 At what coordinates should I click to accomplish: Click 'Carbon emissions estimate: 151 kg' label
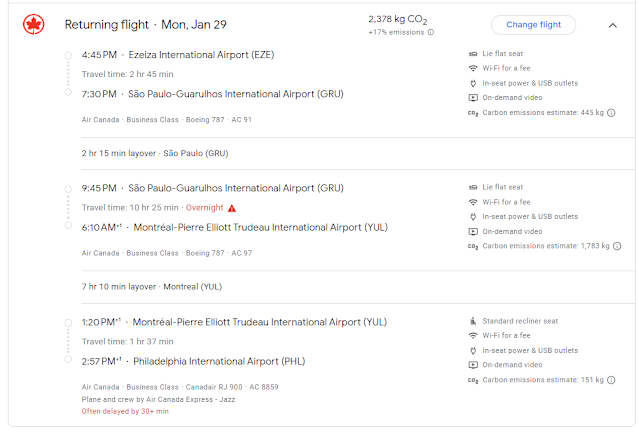click(x=543, y=380)
